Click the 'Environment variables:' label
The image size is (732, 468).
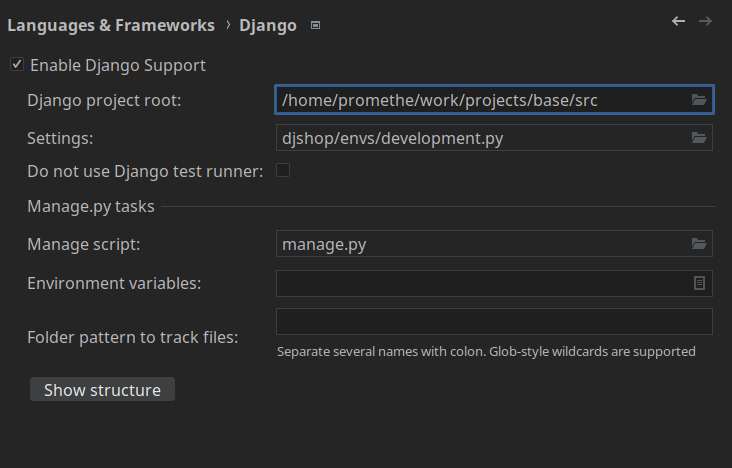tap(114, 284)
